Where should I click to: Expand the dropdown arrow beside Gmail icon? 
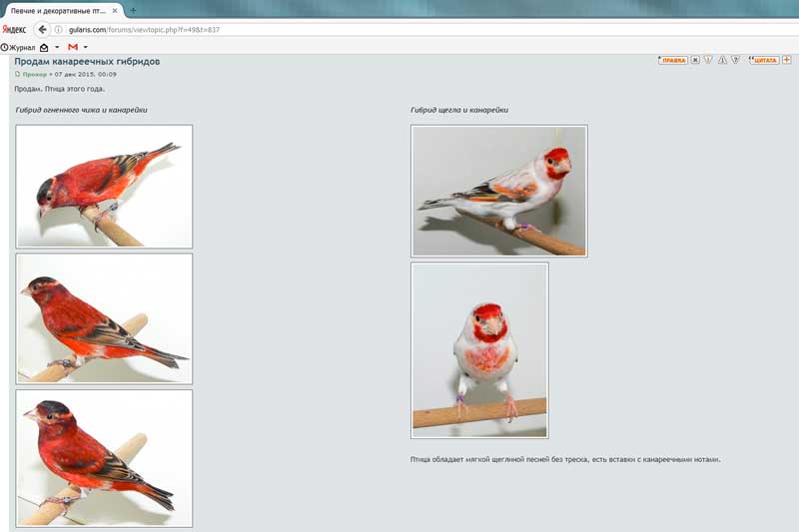(x=86, y=47)
